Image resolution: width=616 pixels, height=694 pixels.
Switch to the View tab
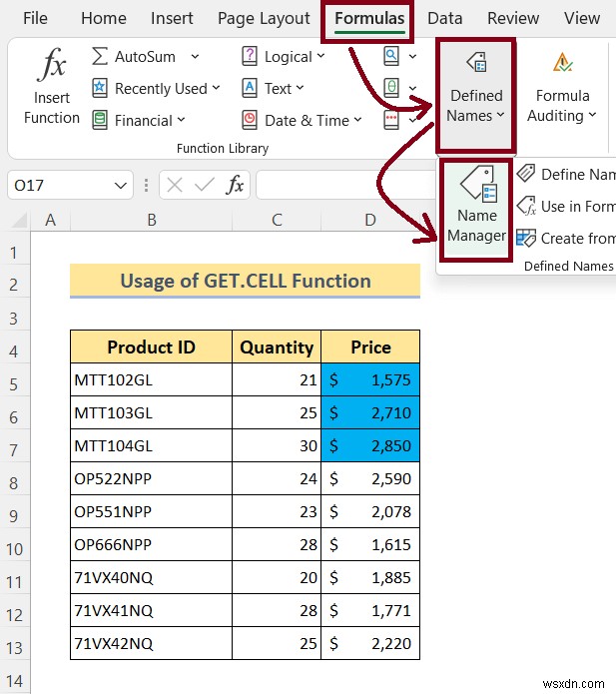coord(582,18)
